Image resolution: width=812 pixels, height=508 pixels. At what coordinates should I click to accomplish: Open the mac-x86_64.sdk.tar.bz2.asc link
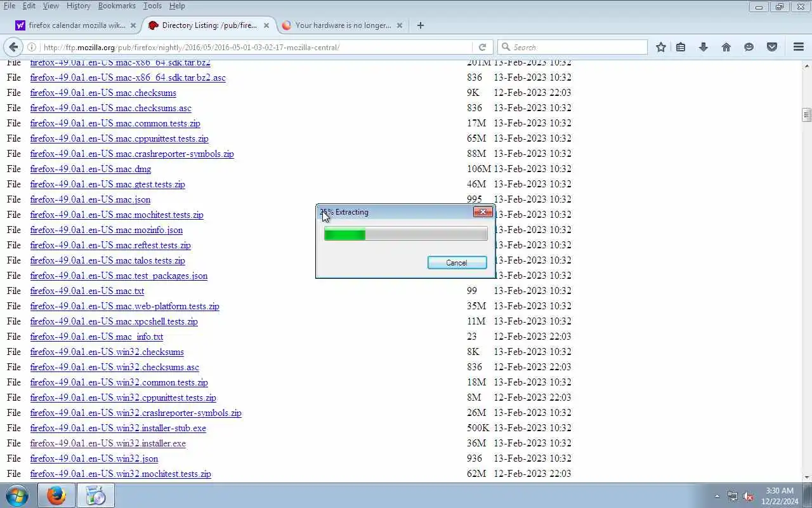pos(128,77)
